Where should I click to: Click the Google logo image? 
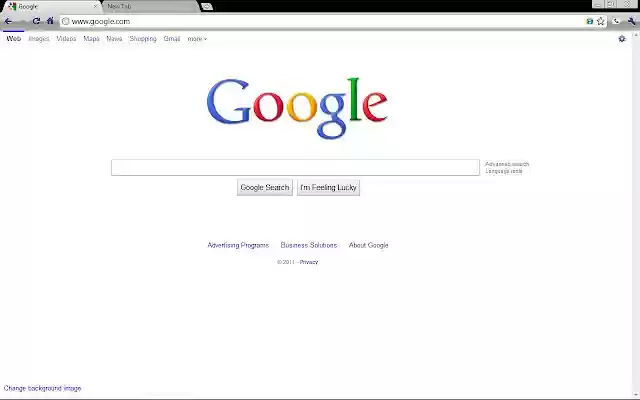(x=298, y=108)
